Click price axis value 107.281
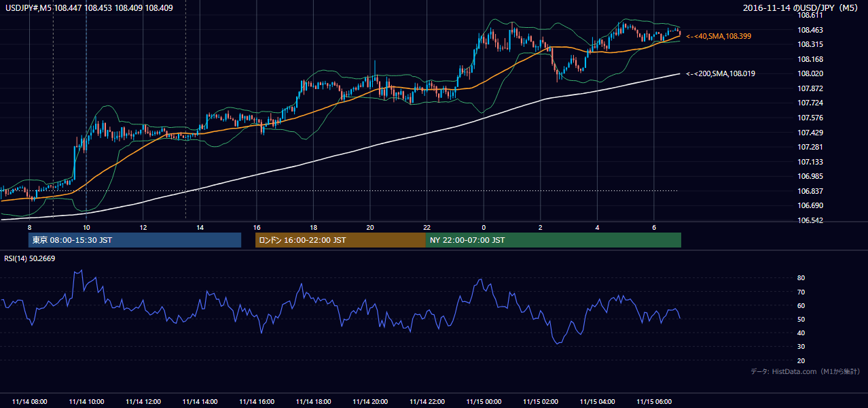 pyautogui.click(x=810, y=147)
